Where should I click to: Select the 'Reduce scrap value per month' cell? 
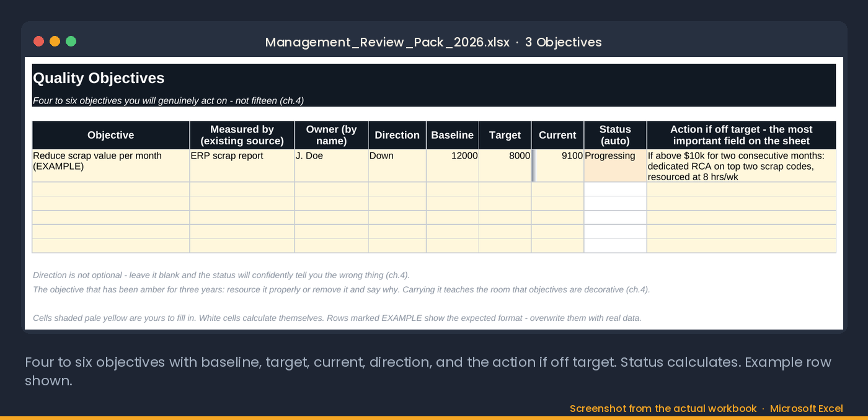(111, 166)
